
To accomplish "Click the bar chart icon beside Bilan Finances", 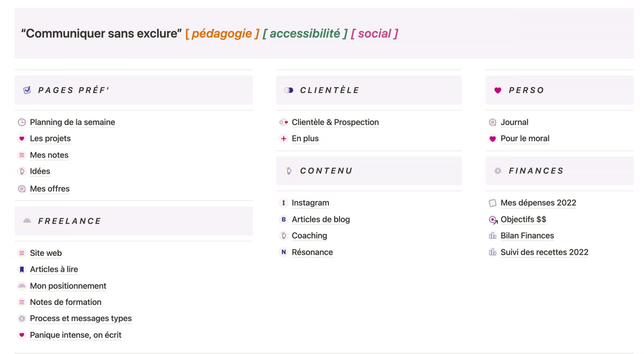I will (492, 236).
